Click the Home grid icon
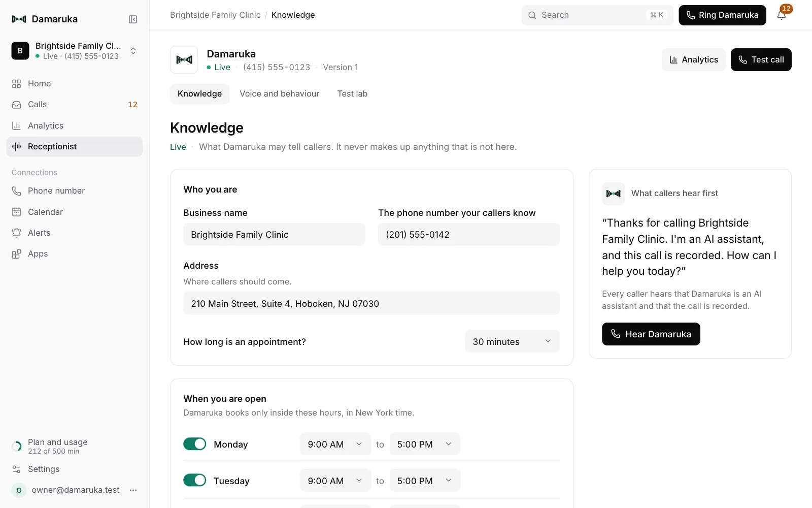This screenshot has height=508, width=812. [x=17, y=84]
